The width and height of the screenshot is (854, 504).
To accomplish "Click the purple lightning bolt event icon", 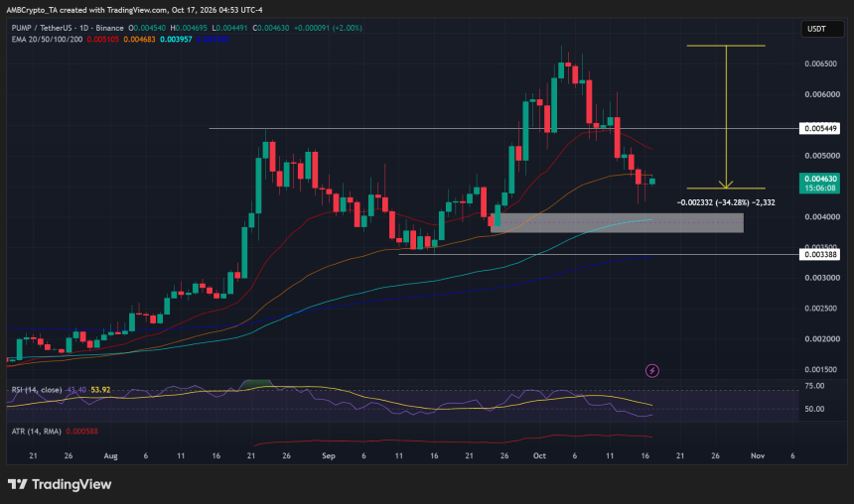I will pos(652,371).
